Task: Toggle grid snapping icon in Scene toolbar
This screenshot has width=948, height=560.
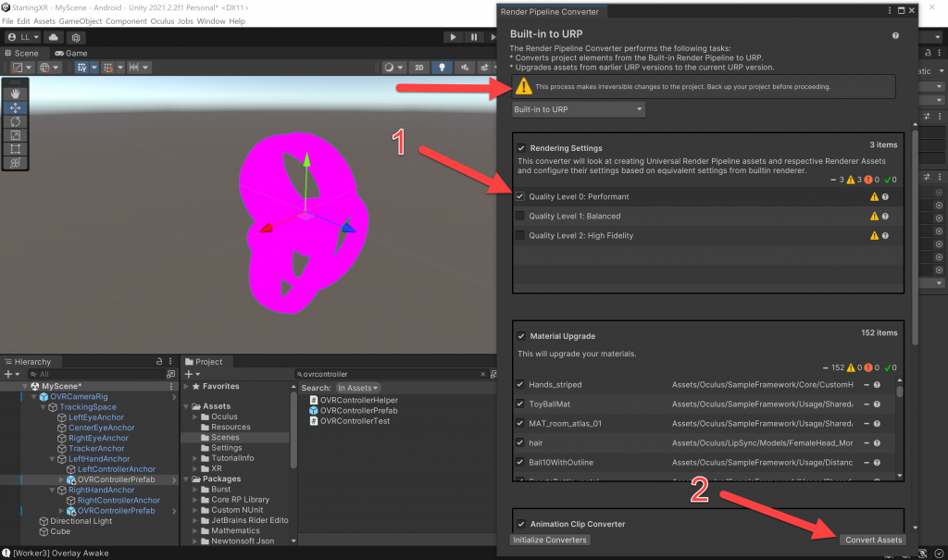Action: coord(107,68)
